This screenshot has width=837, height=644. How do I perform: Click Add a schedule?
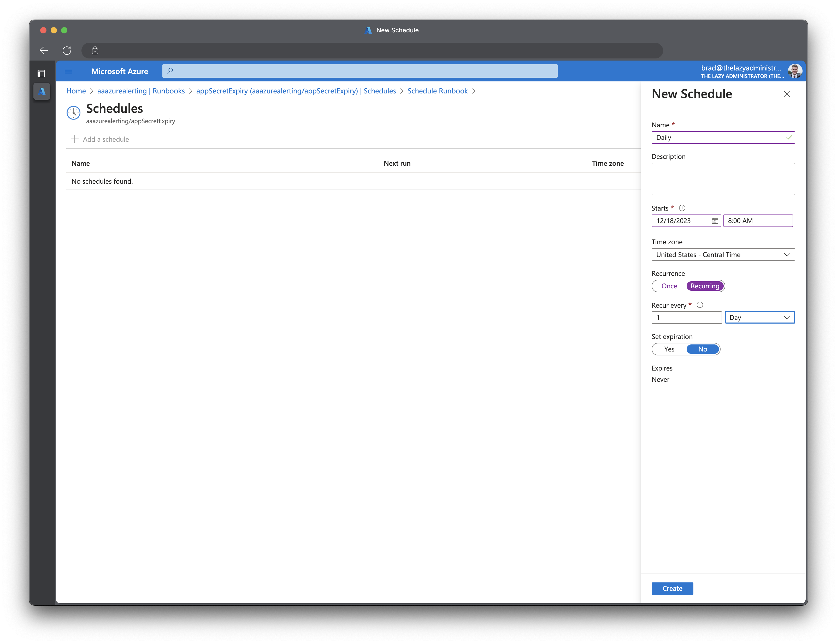coord(100,139)
